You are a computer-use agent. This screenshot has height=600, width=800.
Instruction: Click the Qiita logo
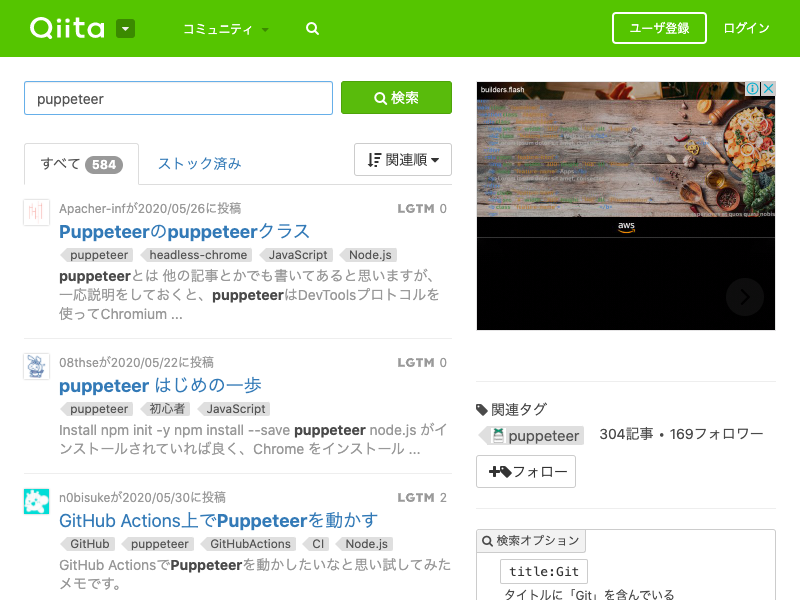(67, 28)
